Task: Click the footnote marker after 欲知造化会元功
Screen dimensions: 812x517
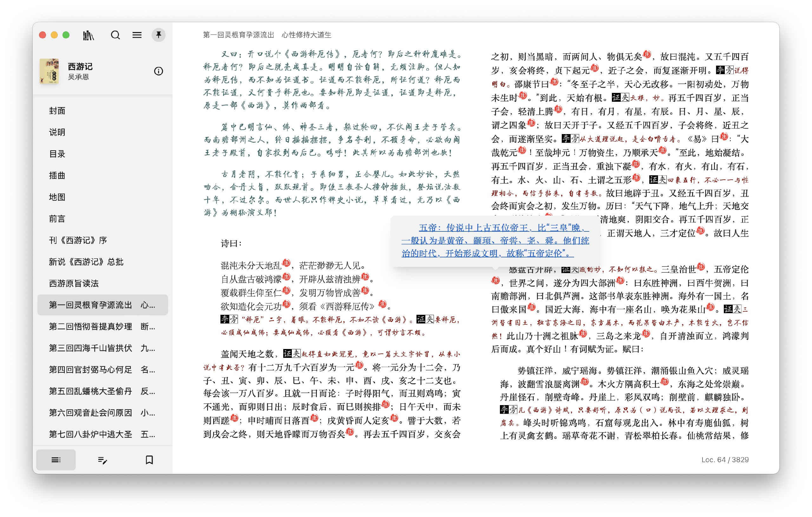Action: pyautogui.click(x=286, y=304)
